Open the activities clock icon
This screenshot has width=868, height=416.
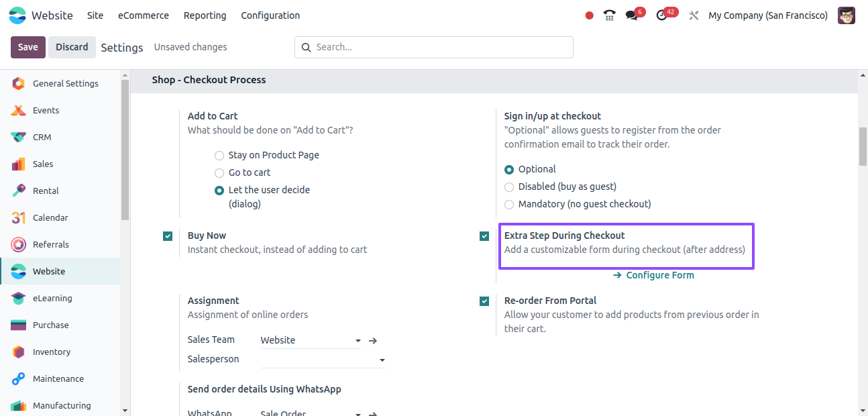(661, 15)
